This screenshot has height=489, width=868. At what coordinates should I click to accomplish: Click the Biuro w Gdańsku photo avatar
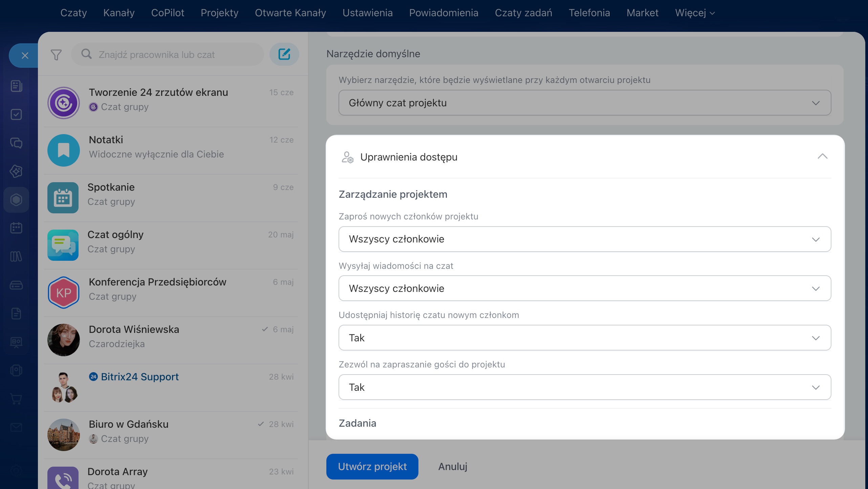point(64,435)
